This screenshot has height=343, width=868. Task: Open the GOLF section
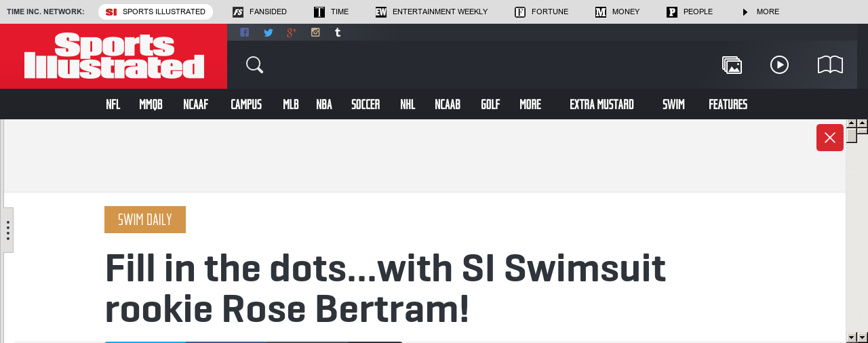[x=490, y=104]
